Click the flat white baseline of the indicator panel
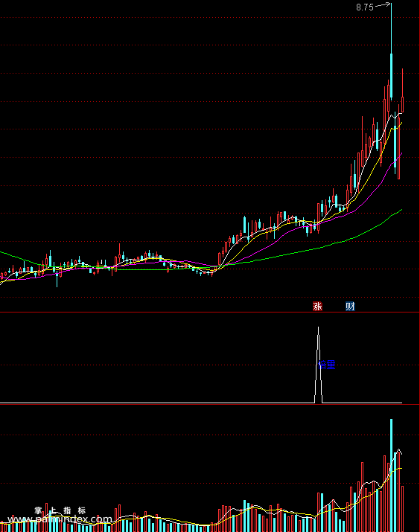Viewport: 420px width, 532px height. coord(156,403)
